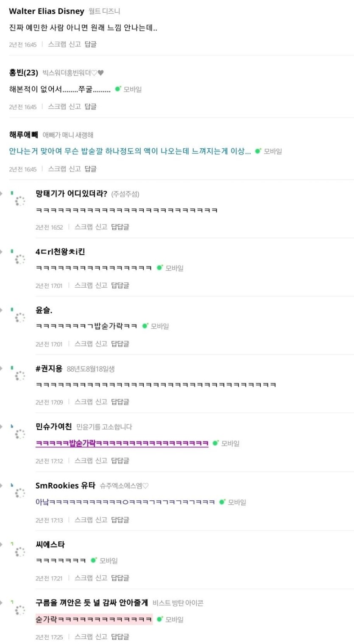The width and height of the screenshot is (354, 644).
Task: Click the avatar icon beside #권지용
Action: (x=20, y=376)
